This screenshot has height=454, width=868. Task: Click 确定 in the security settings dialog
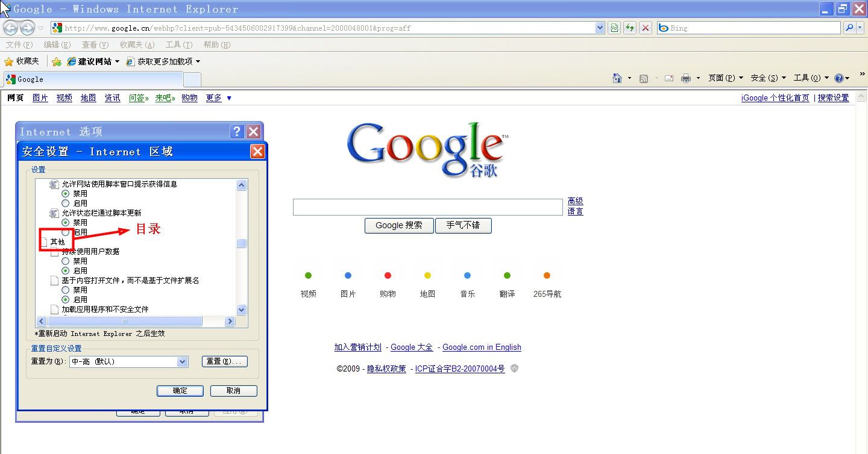(180, 391)
